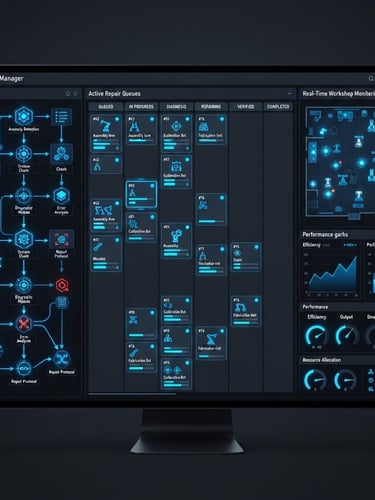The image size is (375, 500).
Task: Select the Anomaly Detection hexagon node
Action: (x=24, y=116)
